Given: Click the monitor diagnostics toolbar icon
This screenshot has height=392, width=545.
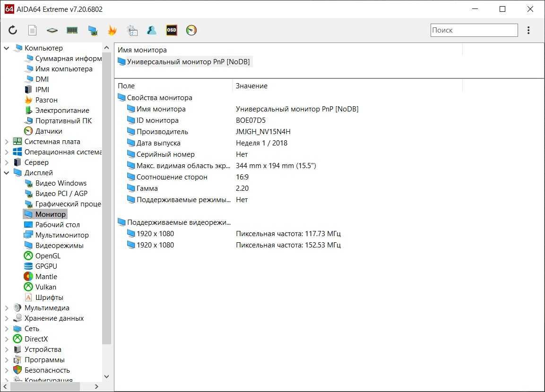Looking at the screenshot, I should (93, 31).
